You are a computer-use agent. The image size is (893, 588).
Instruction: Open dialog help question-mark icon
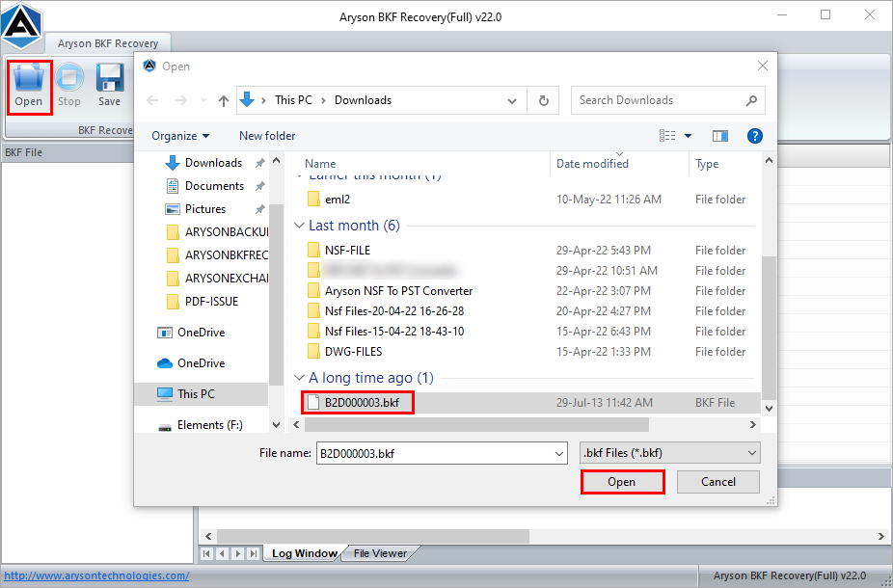coord(754,136)
